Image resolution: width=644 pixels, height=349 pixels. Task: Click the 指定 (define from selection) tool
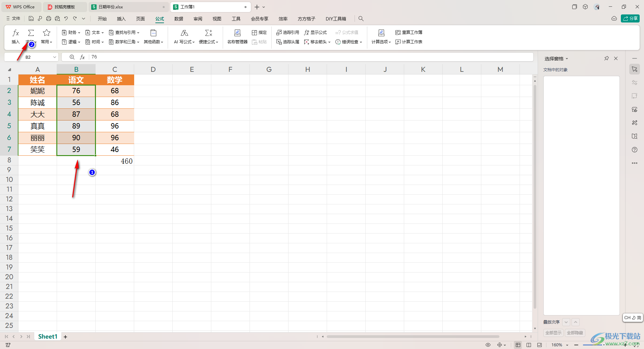click(259, 33)
